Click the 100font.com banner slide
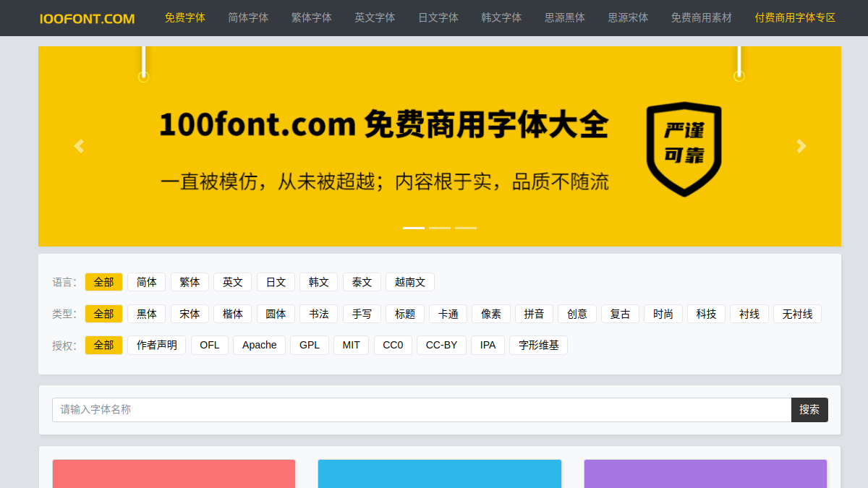The height and width of the screenshot is (488, 868). tap(440, 146)
